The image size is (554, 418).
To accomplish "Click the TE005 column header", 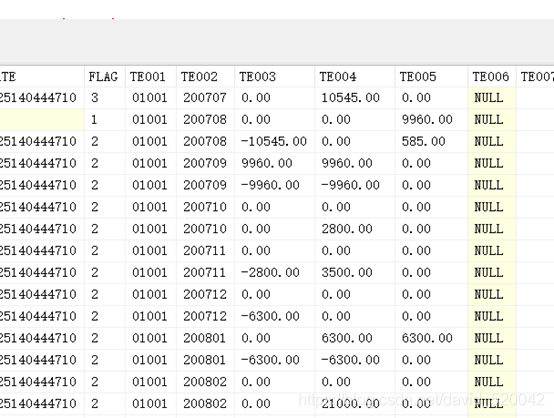I will pos(431,77).
